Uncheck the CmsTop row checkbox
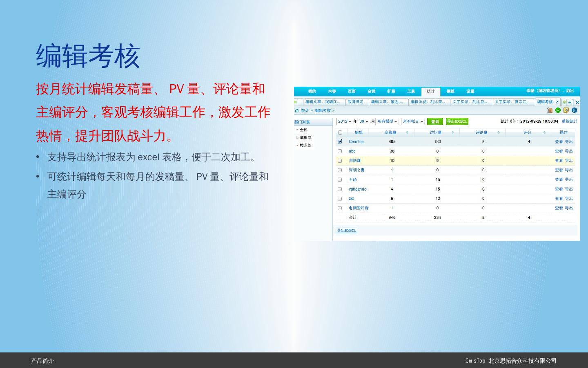Viewport: 588px width, 368px height. (x=340, y=141)
